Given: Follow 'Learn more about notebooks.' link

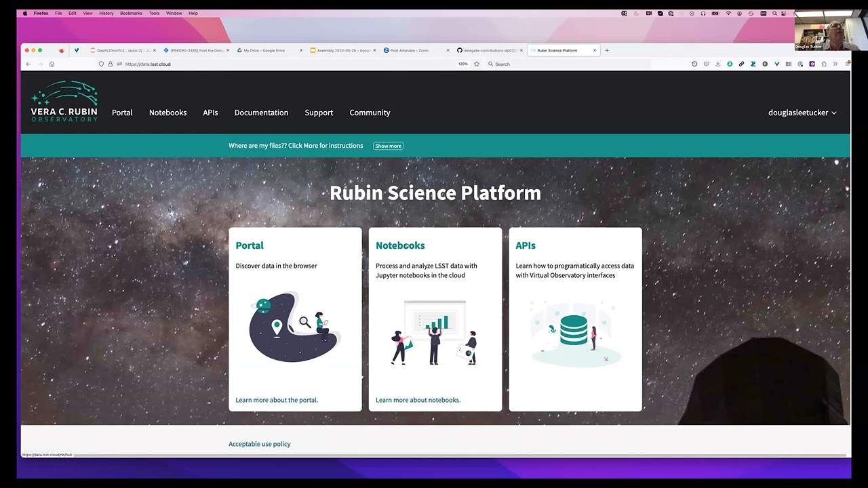Looking at the screenshot, I should pyautogui.click(x=418, y=400).
